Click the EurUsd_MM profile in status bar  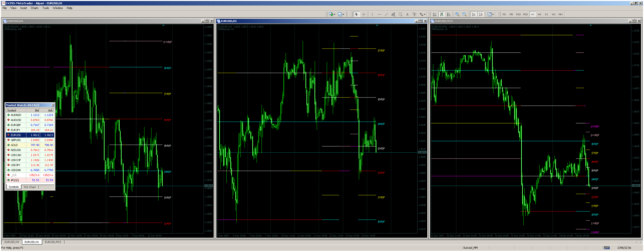(x=470, y=248)
